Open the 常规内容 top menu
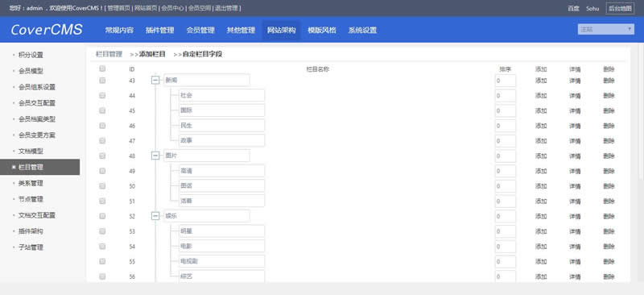This screenshot has height=295, width=644. (x=119, y=30)
